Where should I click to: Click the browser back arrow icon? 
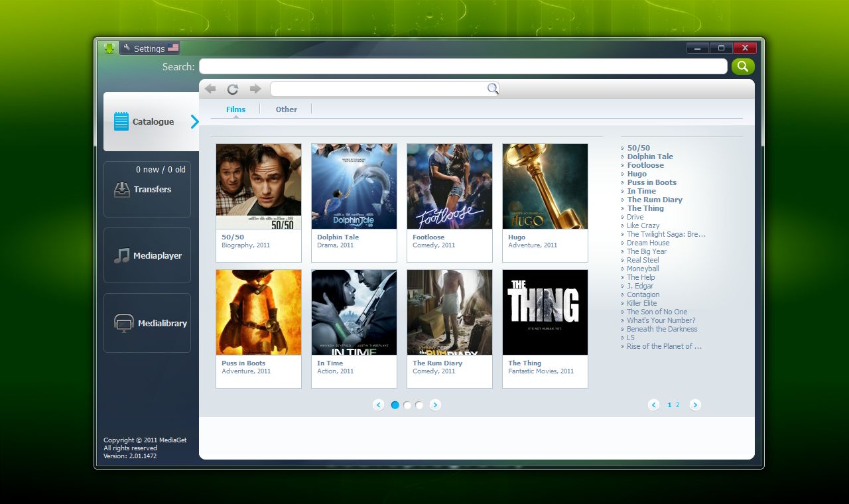(x=210, y=89)
